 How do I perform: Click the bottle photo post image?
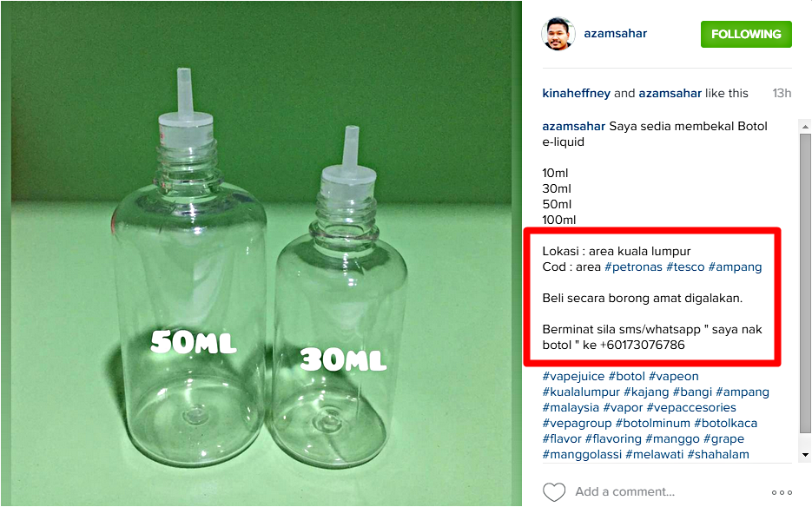(x=261, y=253)
